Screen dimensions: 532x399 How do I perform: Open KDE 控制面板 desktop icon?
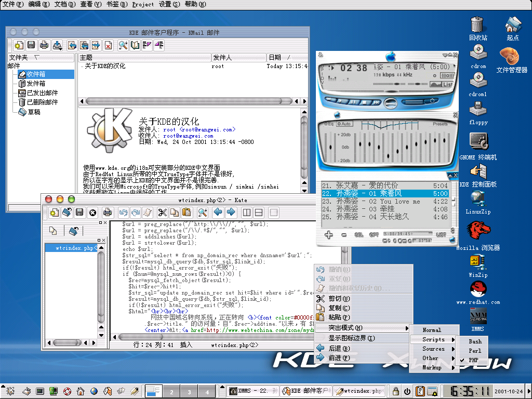(478, 175)
